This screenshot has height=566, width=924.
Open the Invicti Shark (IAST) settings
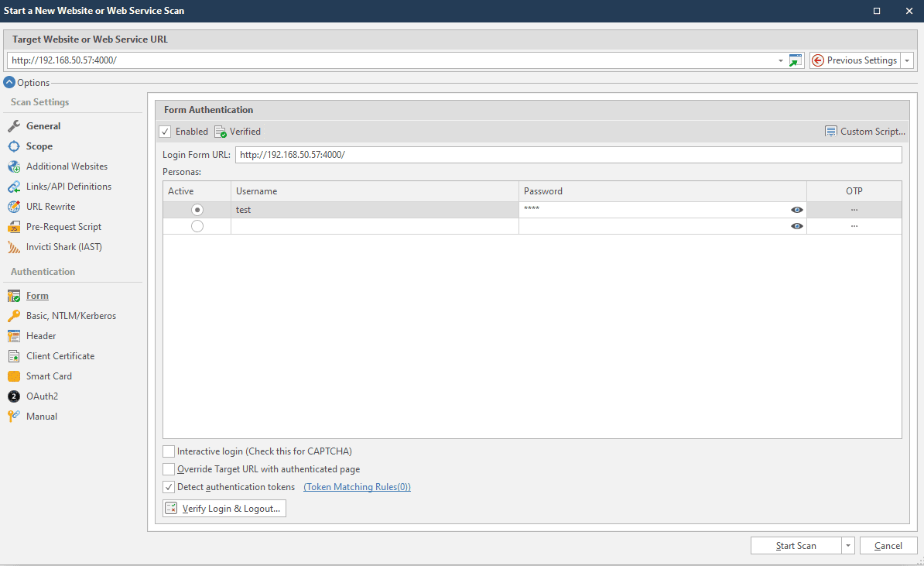pos(63,247)
